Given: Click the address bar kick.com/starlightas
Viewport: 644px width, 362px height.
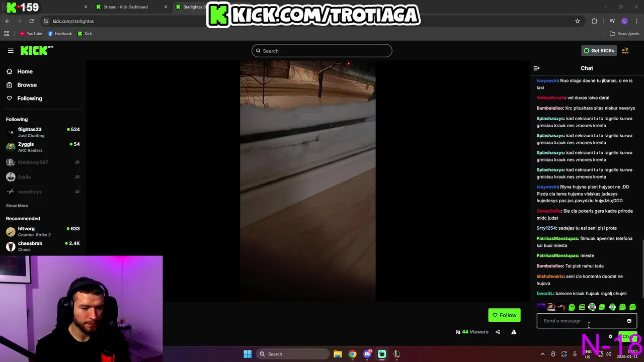Looking at the screenshot, I should pos(73,21).
